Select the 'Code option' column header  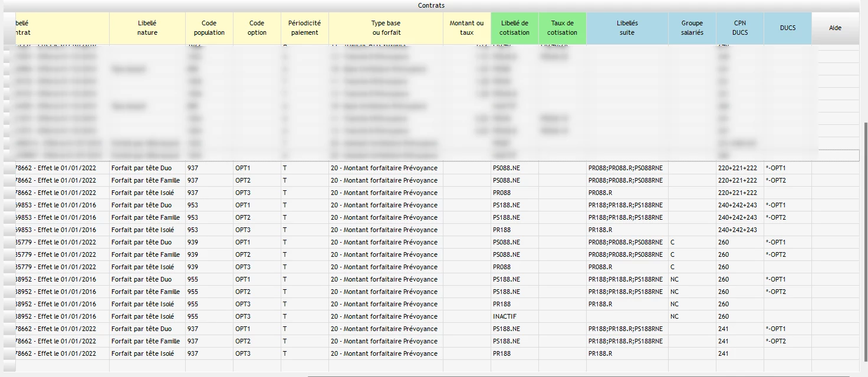(x=257, y=28)
